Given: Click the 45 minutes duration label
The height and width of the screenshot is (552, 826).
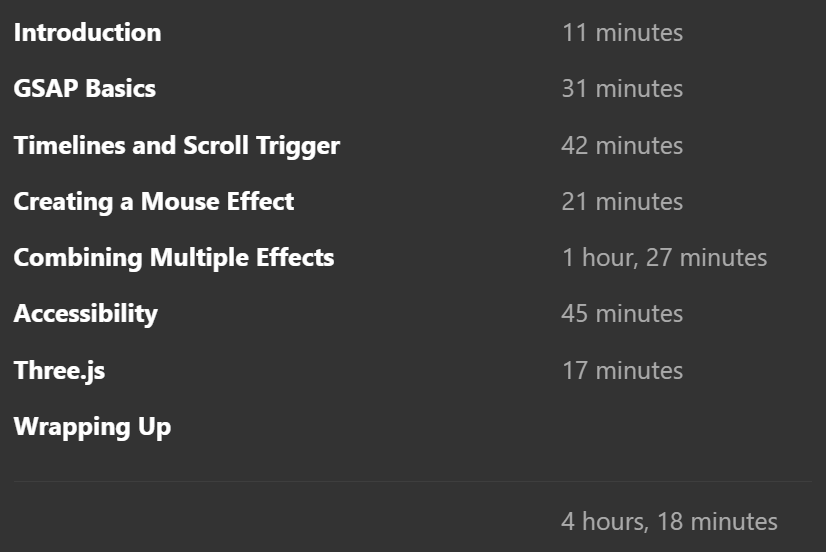Looking at the screenshot, I should pos(623,314).
